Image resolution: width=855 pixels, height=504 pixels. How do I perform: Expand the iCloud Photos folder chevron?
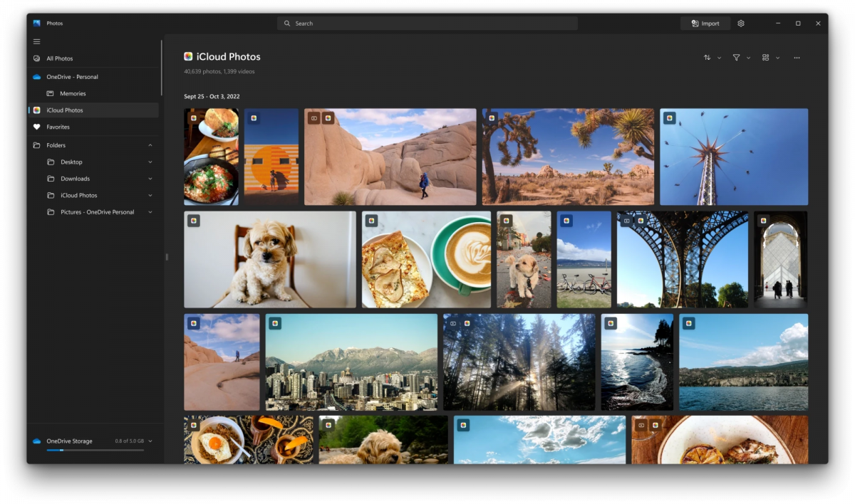150,195
